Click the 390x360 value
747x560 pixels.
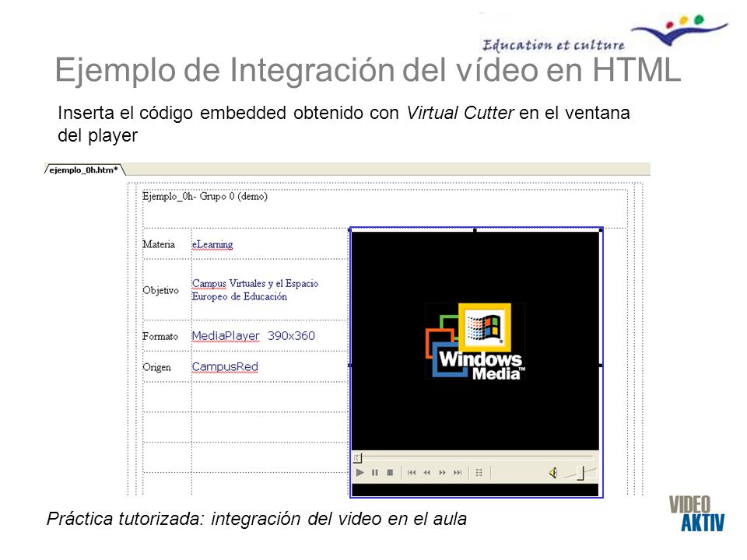point(291,336)
